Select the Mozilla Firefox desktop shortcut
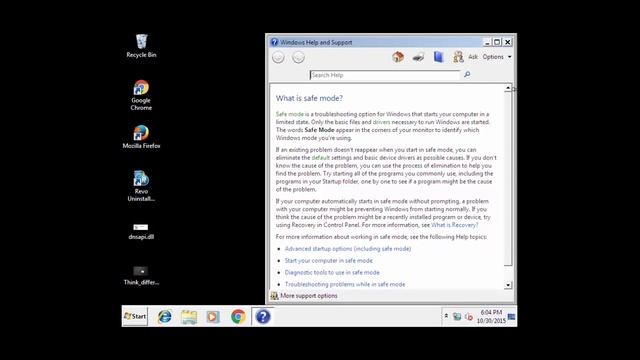This screenshot has height=360, width=640. (x=141, y=137)
